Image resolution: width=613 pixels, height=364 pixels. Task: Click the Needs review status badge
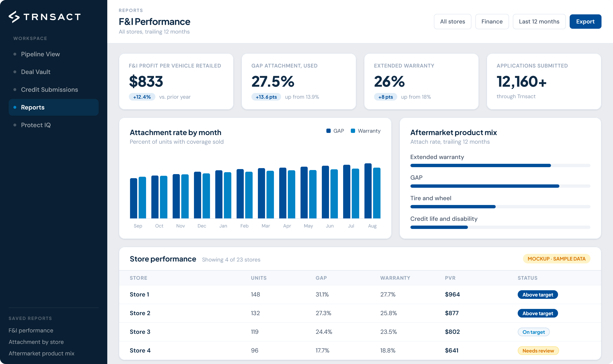(x=538, y=351)
